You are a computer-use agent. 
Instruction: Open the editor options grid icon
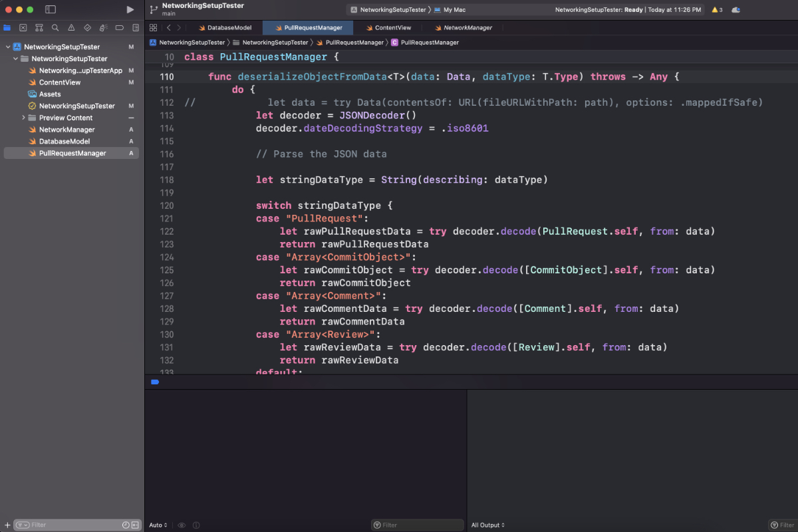(153, 27)
